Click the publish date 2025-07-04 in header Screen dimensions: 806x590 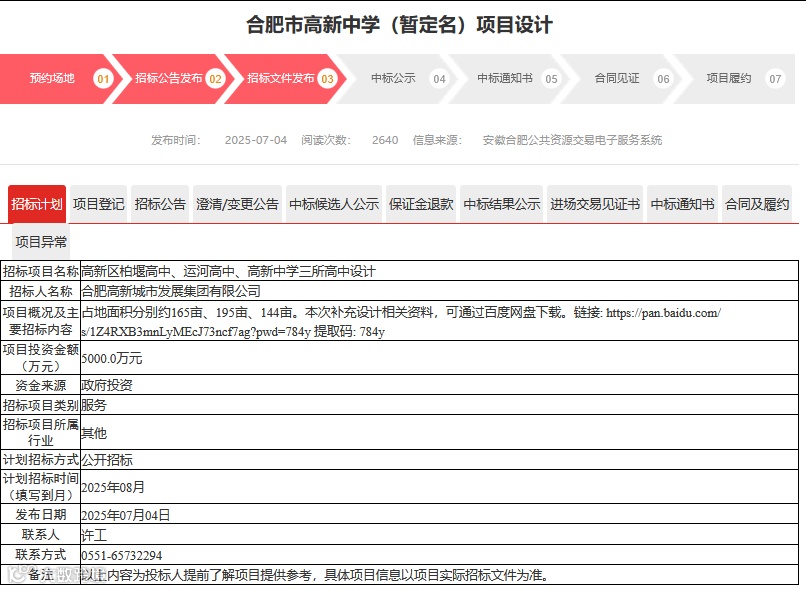pyautogui.click(x=255, y=140)
